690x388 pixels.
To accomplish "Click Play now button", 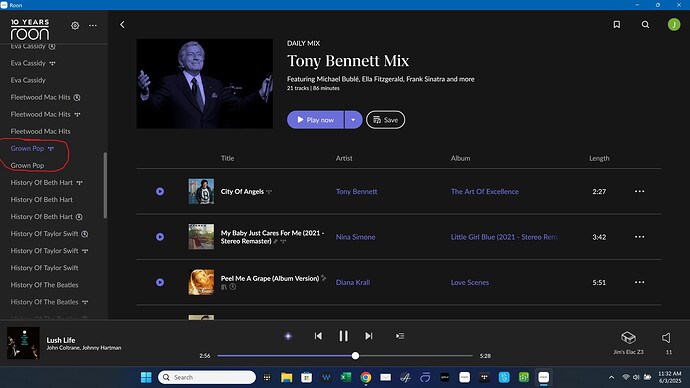I will coord(315,120).
